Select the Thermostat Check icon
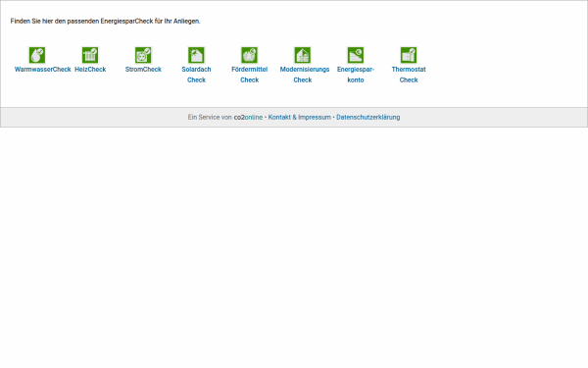 pos(409,55)
